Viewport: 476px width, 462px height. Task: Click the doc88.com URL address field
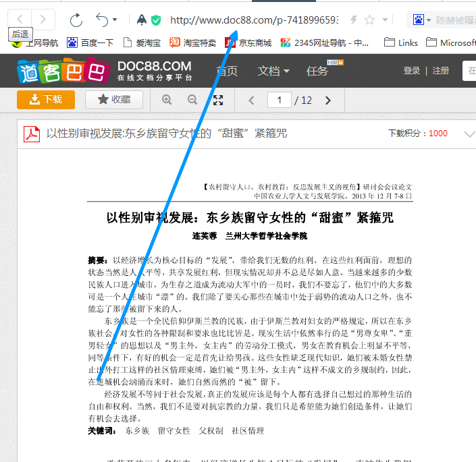254,20
